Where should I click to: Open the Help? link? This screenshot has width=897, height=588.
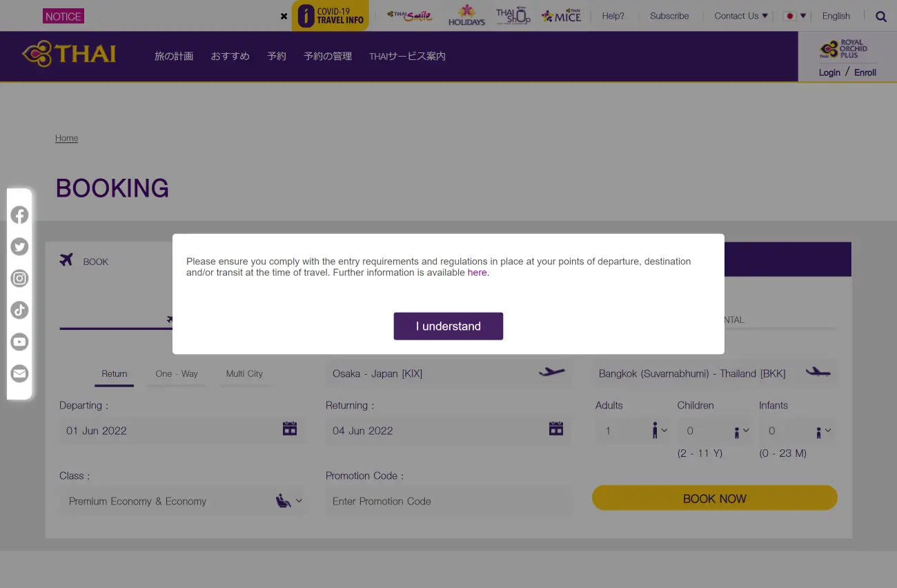(613, 16)
